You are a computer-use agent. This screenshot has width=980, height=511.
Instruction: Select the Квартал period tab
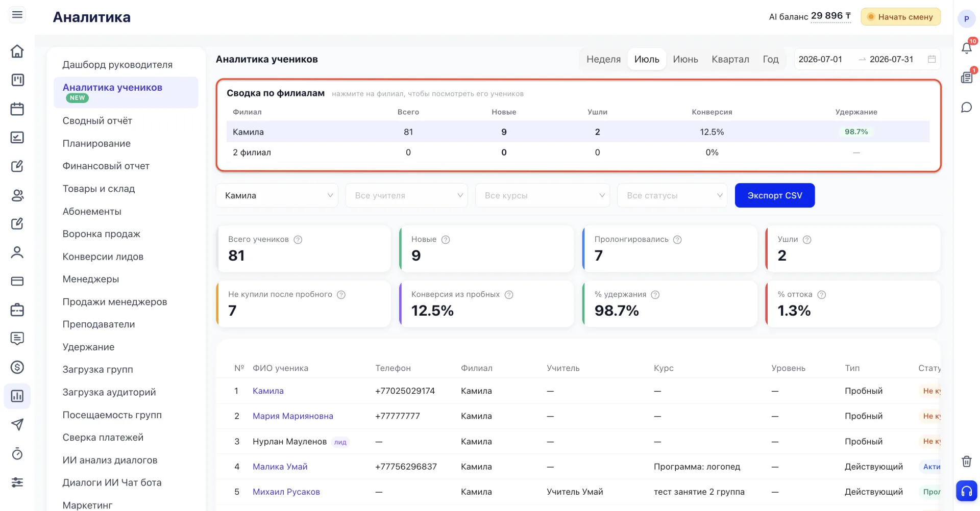pos(730,59)
